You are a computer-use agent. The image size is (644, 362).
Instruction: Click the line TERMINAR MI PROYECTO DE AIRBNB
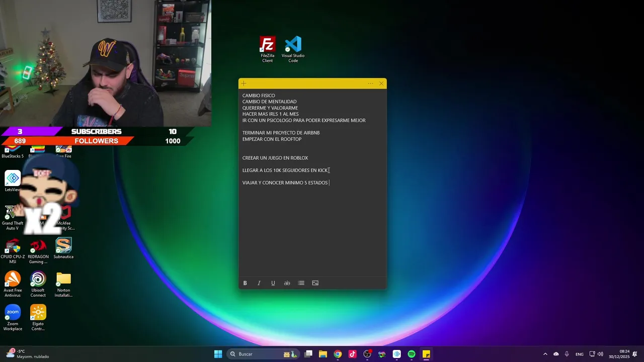[x=281, y=133]
